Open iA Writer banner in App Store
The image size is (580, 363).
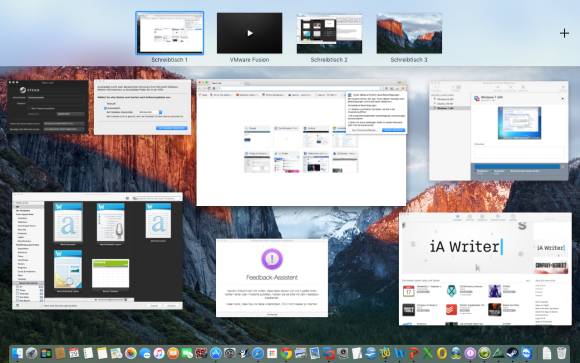click(x=466, y=247)
